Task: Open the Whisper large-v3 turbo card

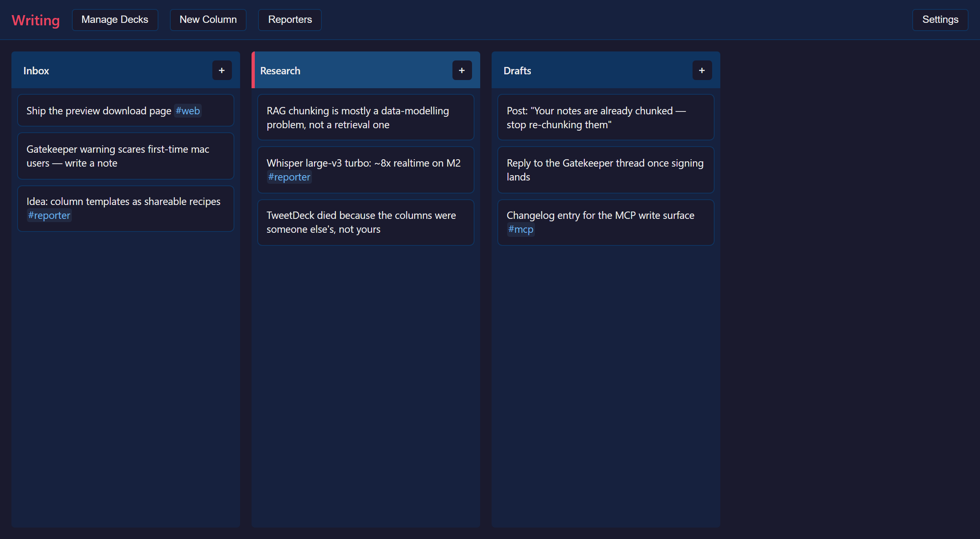Action: click(366, 170)
